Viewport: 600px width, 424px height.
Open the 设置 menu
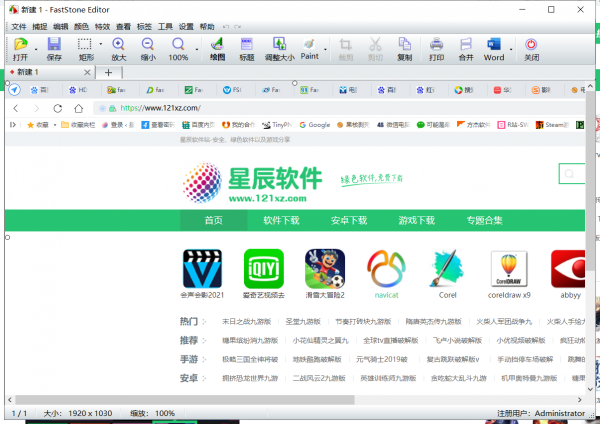pyautogui.click(x=186, y=27)
